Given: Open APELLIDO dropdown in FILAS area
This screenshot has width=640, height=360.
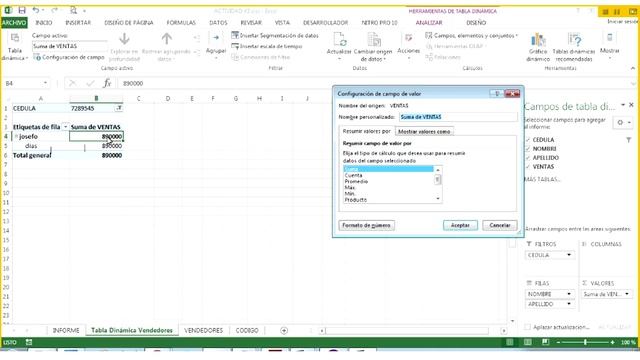Looking at the screenshot, I should [x=569, y=304].
